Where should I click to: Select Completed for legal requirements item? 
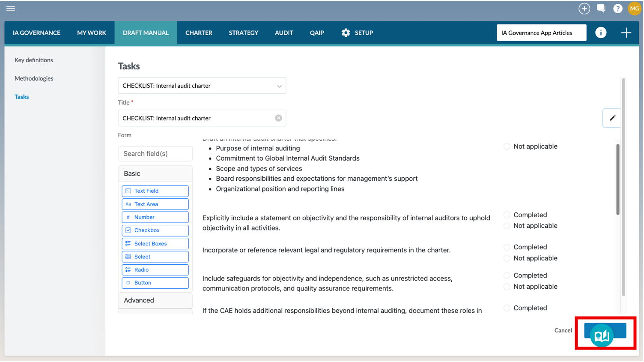click(x=507, y=247)
